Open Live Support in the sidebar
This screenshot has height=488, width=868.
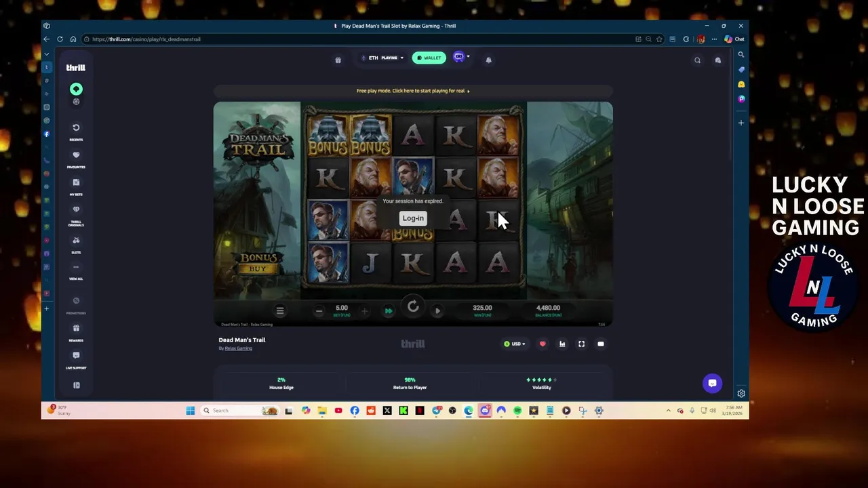[x=76, y=360]
